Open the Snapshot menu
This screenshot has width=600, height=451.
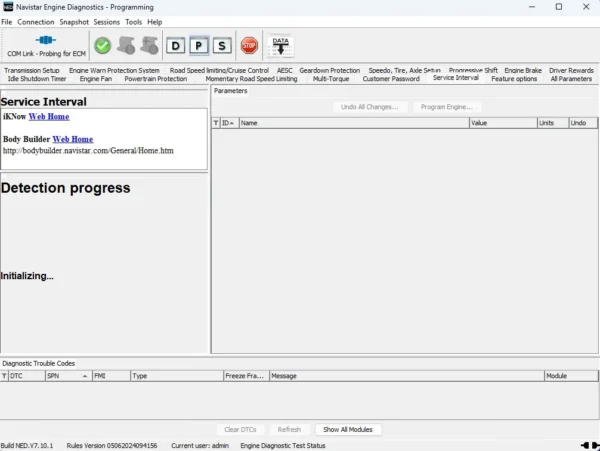(74, 22)
